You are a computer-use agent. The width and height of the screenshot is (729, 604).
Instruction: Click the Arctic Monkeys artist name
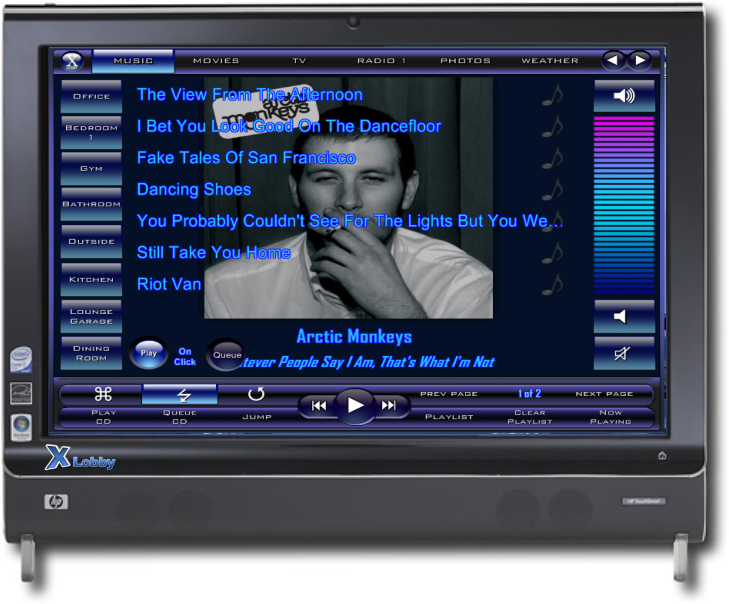(354, 337)
